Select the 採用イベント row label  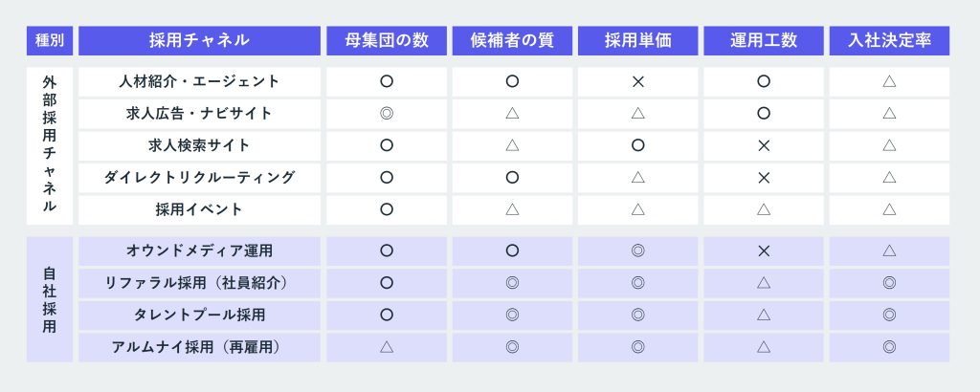199,209
